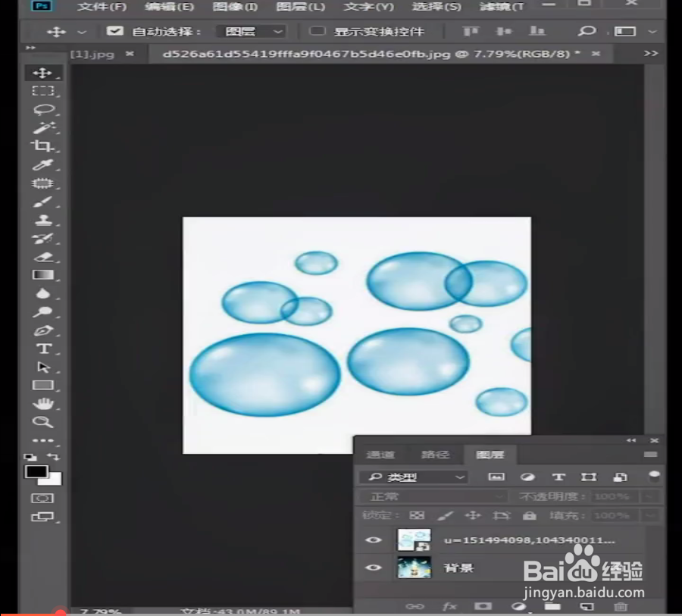Open the auto-select 图层 dropdown
Image resolution: width=682 pixels, height=616 pixels.
251,31
